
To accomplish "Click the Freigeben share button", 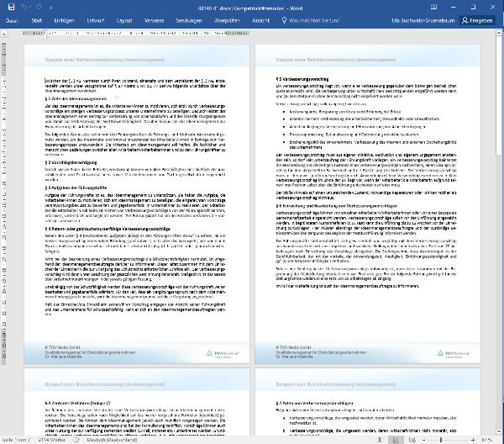I will coord(478,18).
